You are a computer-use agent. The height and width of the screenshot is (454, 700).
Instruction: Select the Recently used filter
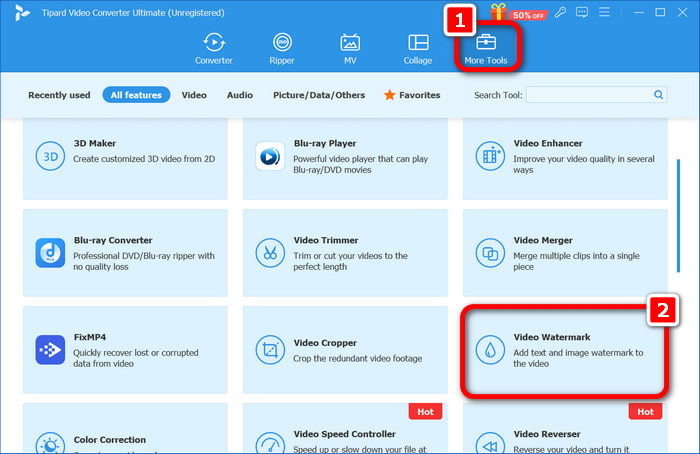point(59,95)
